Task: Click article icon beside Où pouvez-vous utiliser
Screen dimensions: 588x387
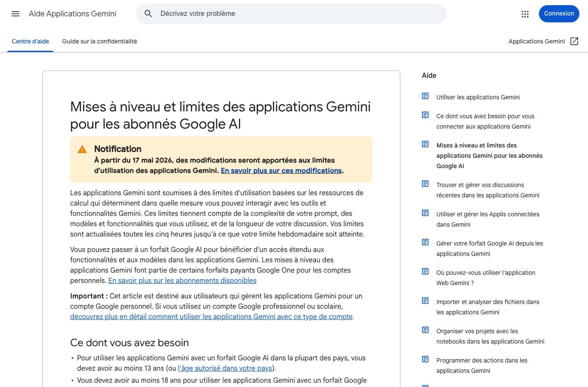Action: coord(425,272)
